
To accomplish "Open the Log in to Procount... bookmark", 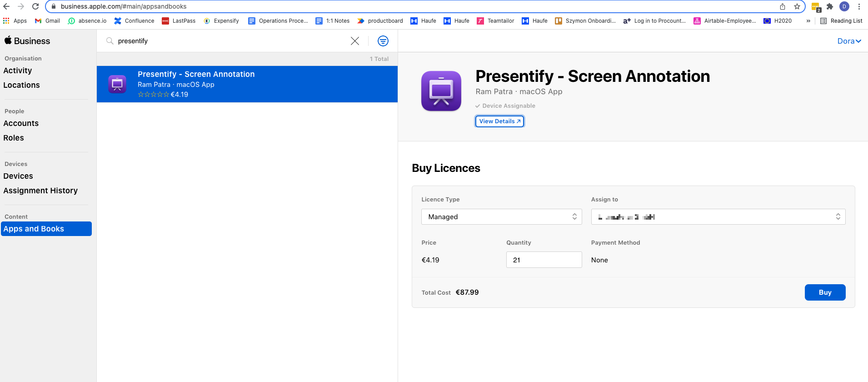I will pyautogui.click(x=654, y=21).
